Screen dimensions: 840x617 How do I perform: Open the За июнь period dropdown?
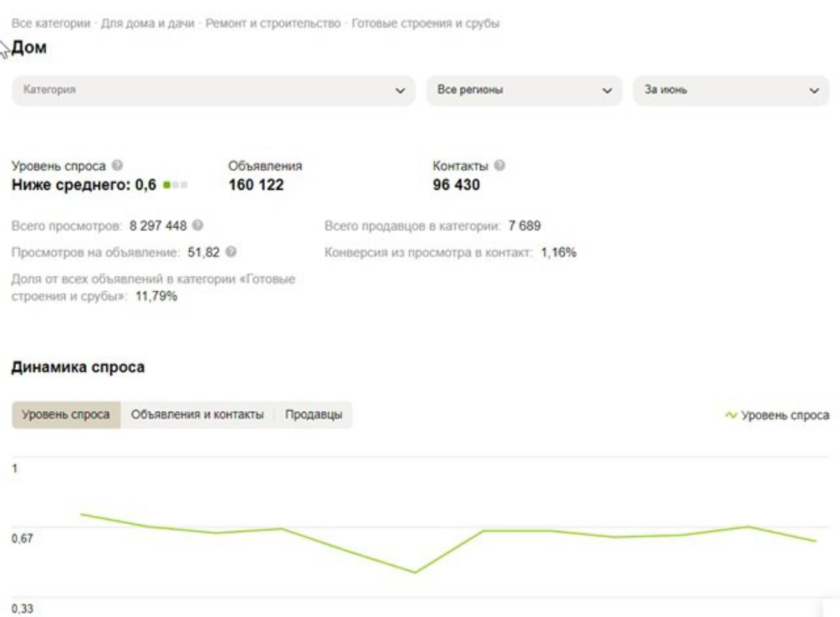pos(731,90)
